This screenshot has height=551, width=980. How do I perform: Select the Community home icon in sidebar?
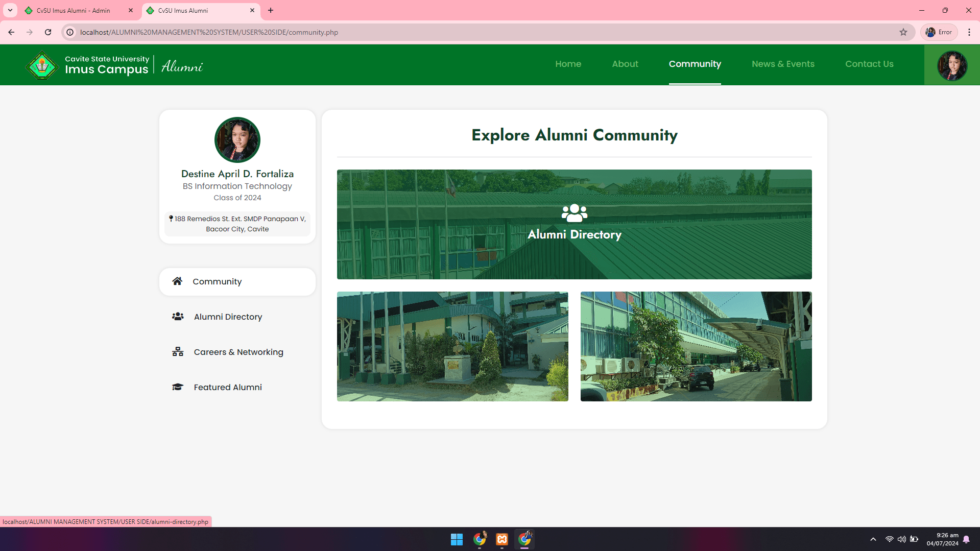click(x=177, y=281)
